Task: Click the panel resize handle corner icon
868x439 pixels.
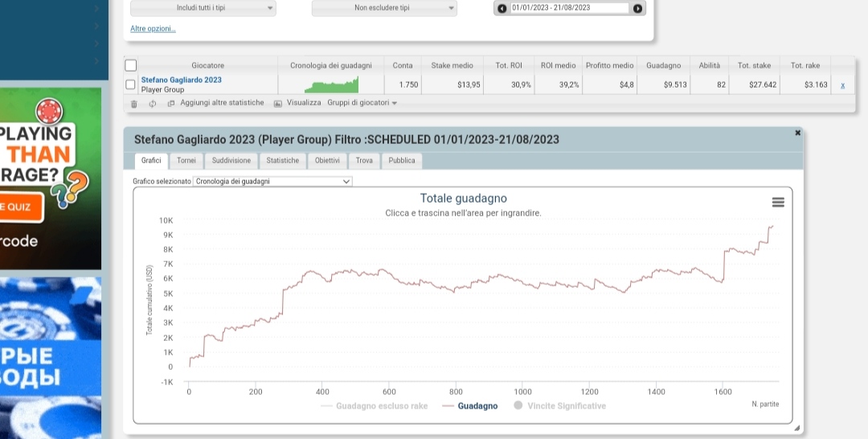Action: [x=796, y=428]
